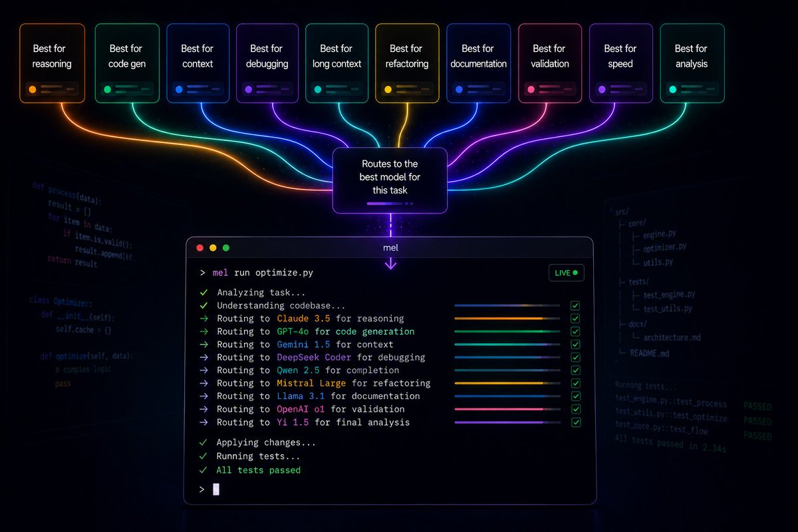Click the Mistral Large model name
This screenshot has height=532, width=798.
click(312, 383)
